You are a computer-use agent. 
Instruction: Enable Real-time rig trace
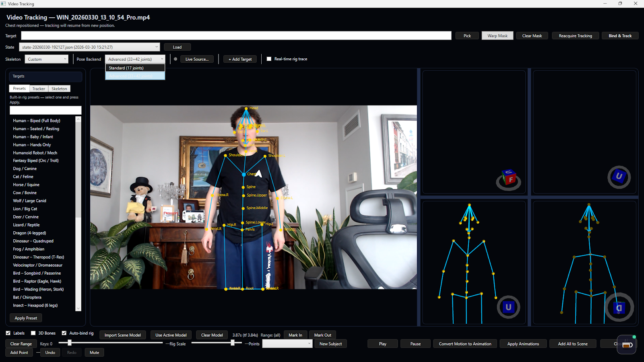(x=268, y=59)
